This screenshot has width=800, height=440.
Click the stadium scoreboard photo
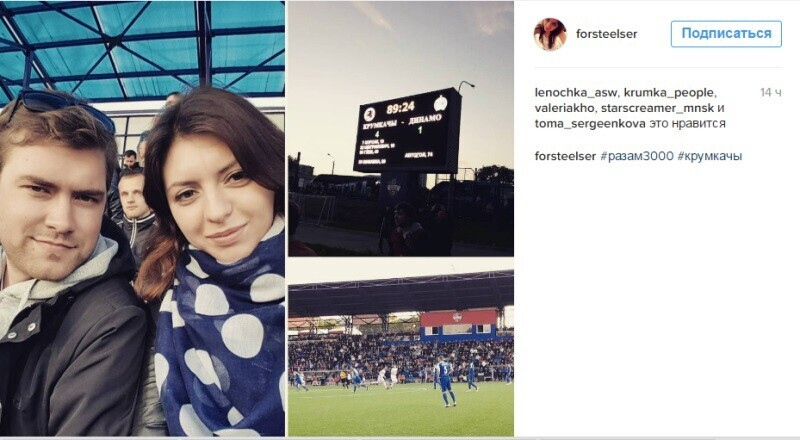[401, 129]
